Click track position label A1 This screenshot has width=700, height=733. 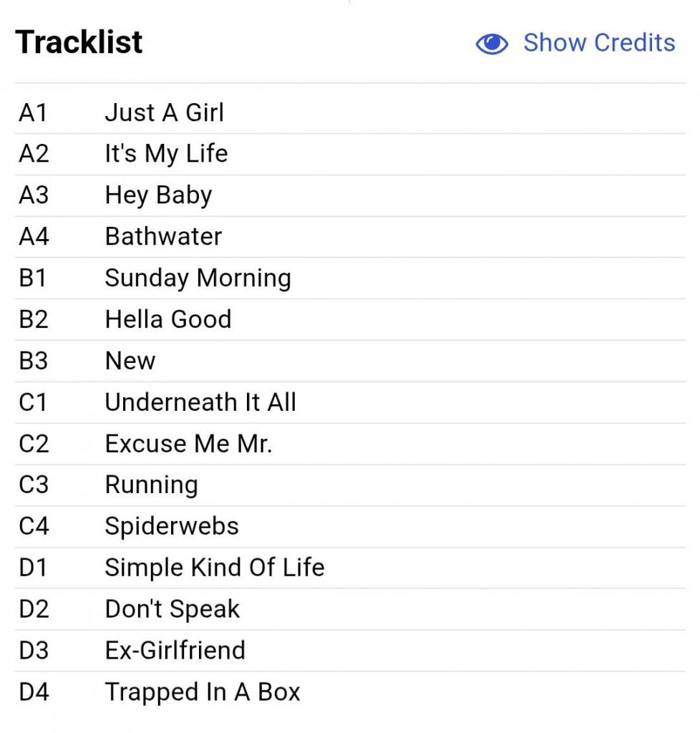pos(33,112)
